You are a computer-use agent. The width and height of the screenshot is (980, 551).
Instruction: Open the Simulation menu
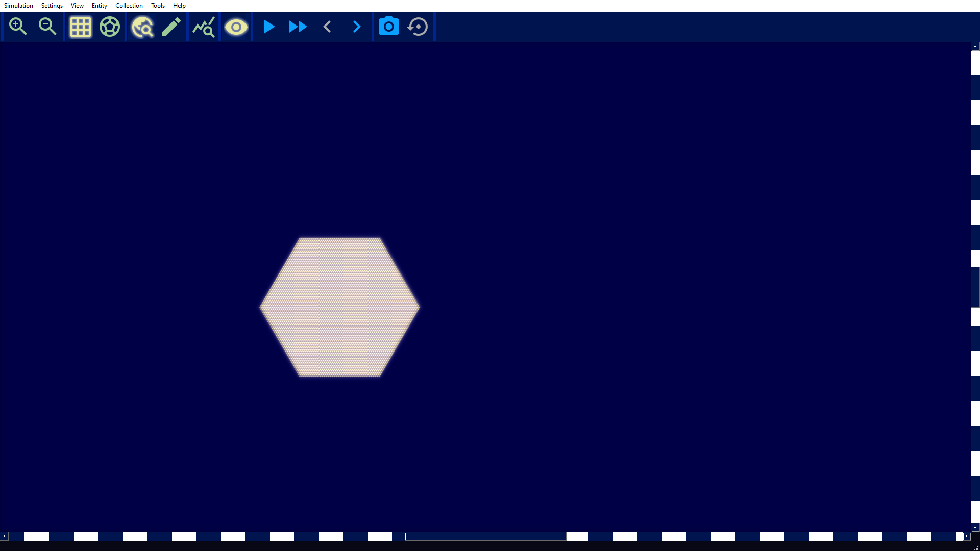tap(18, 5)
